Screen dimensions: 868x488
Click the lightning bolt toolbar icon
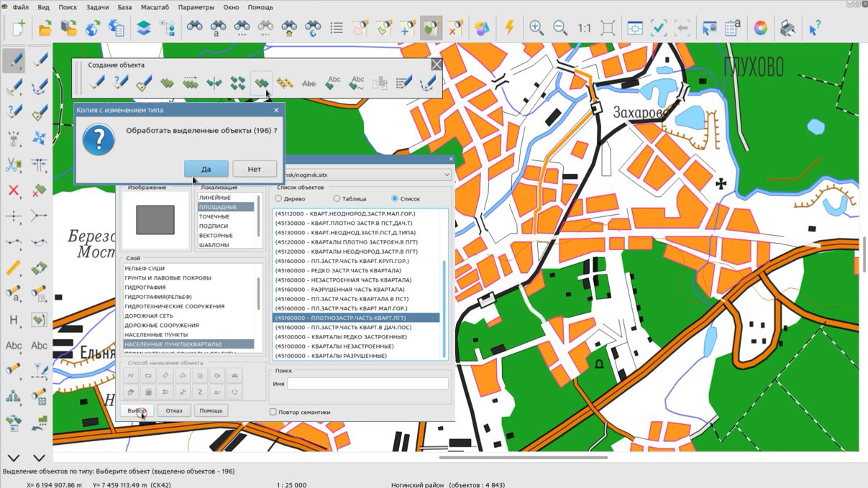tap(509, 28)
